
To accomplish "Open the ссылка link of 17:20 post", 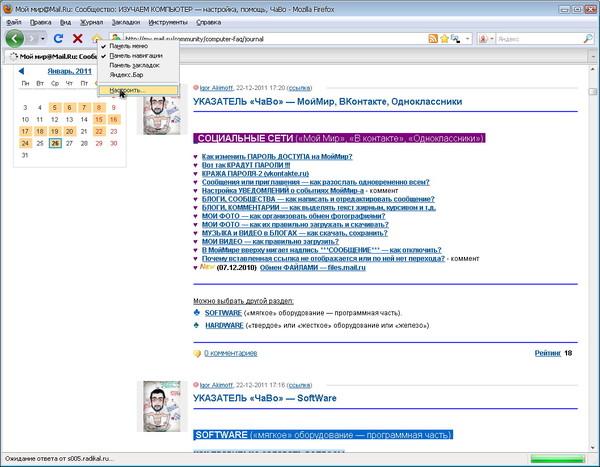I will 299,88.
